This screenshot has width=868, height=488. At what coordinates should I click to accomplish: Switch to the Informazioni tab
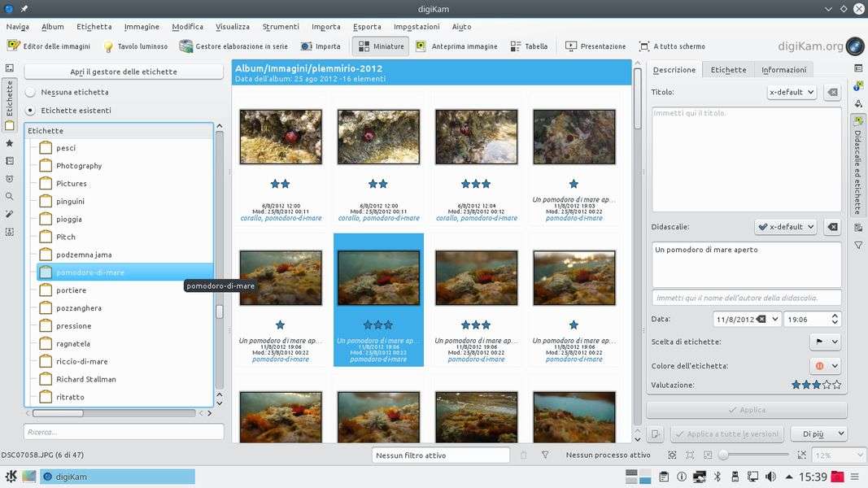783,70
